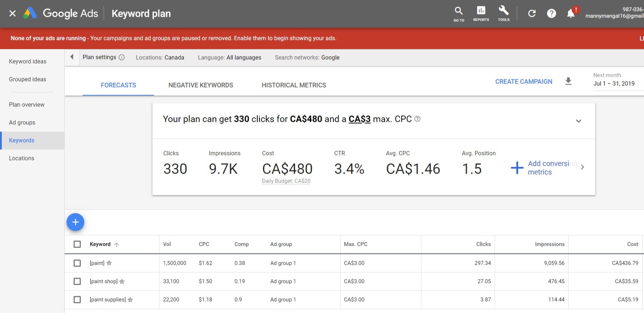Open Keyword ideas in sidebar

28,61
